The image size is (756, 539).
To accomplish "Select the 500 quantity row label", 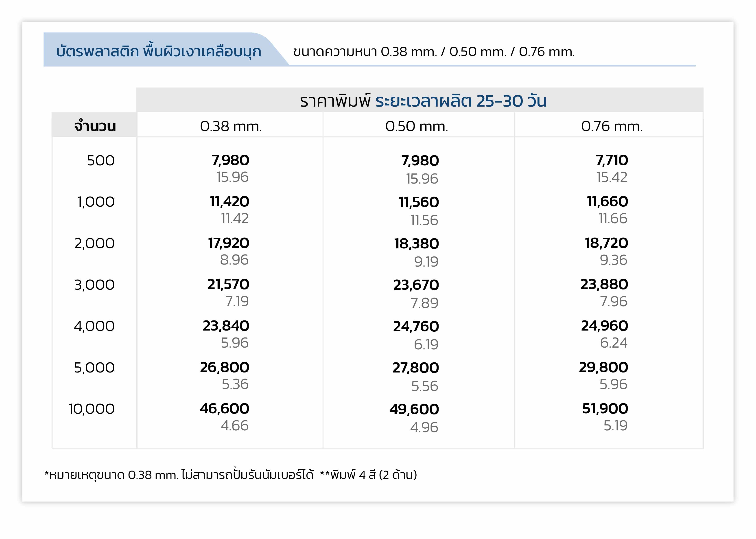I will (101, 161).
